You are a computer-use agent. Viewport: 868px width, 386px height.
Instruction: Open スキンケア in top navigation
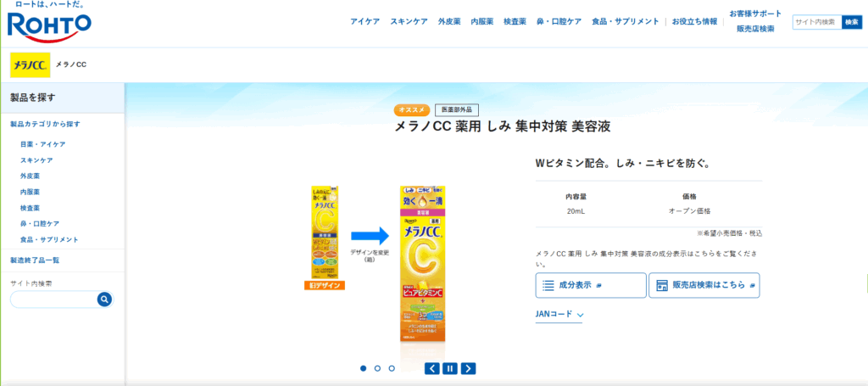click(409, 21)
